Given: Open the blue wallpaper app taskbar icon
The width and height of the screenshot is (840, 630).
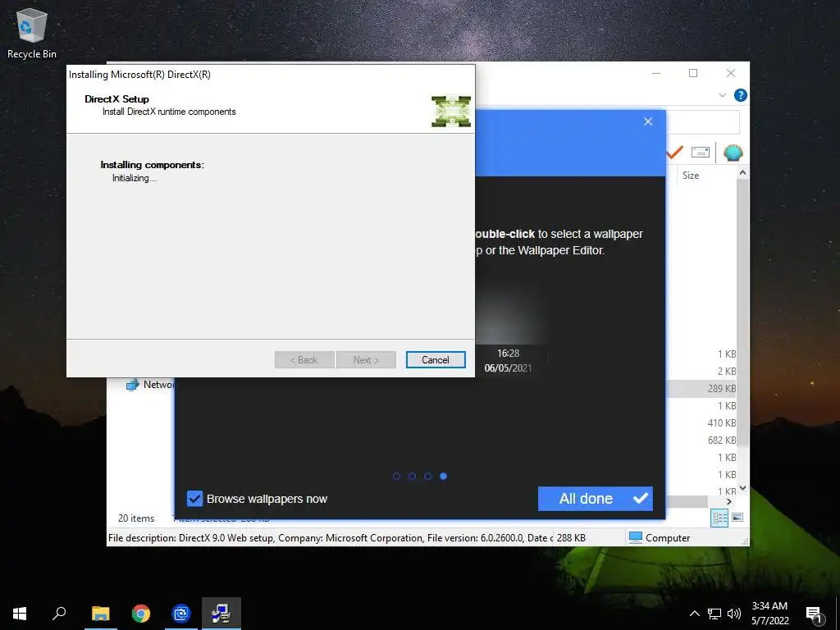Looking at the screenshot, I should (181, 614).
